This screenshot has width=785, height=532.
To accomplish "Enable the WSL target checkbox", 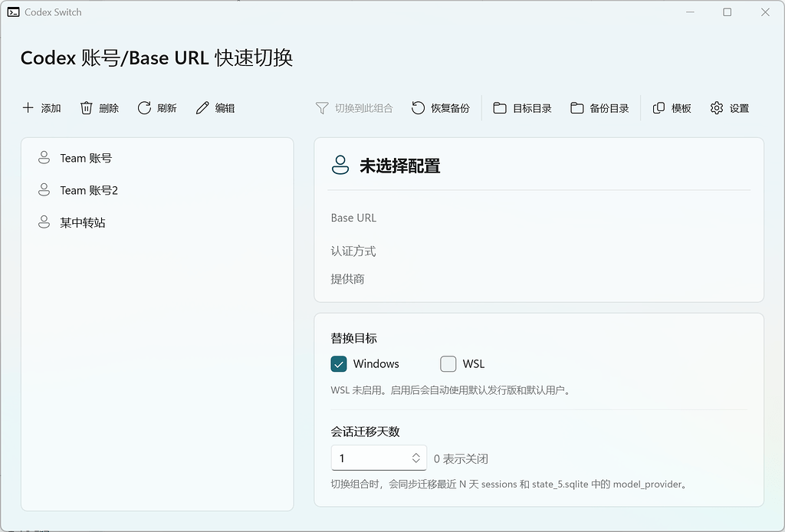I will (448, 364).
